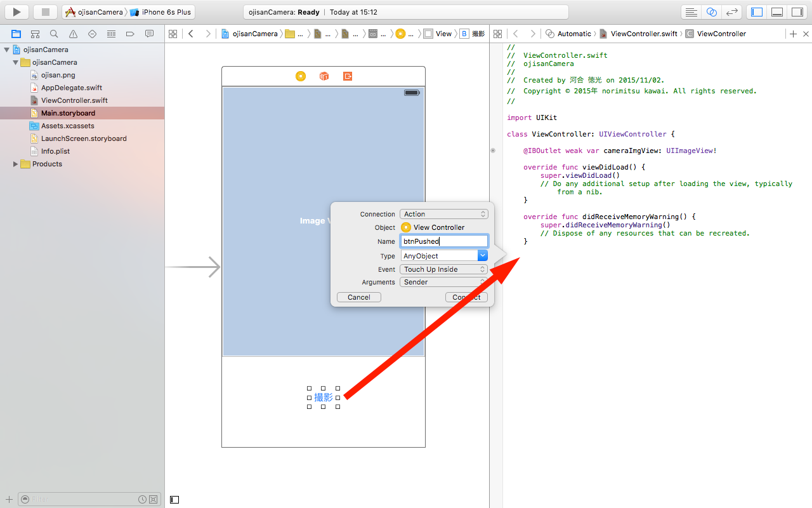Image resolution: width=812 pixels, height=508 pixels.
Task: Cancel the action connection dialog
Action: pos(358,297)
